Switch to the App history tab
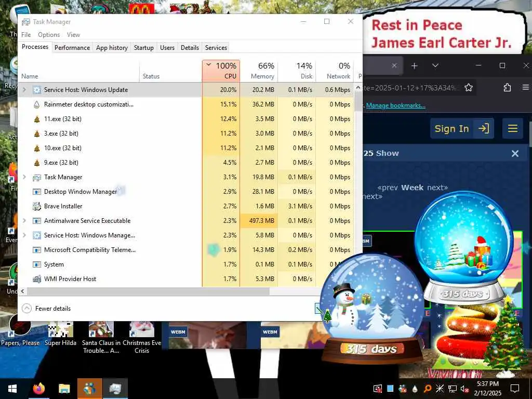532x399 pixels. pyautogui.click(x=112, y=47)
